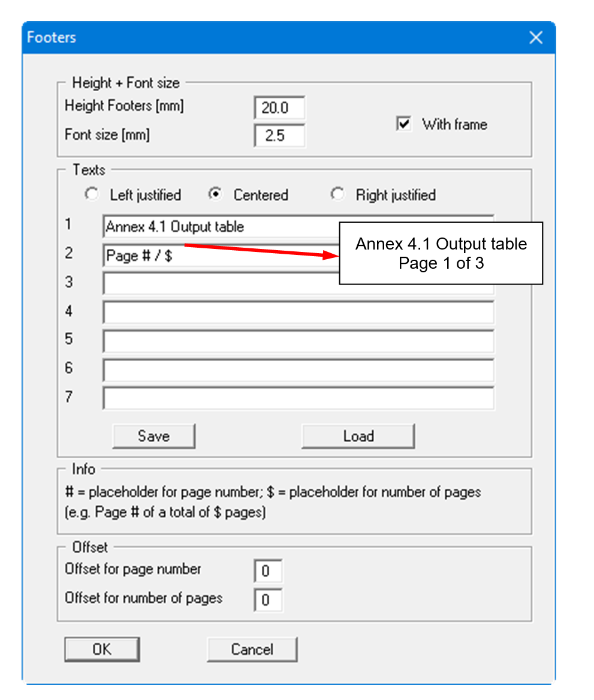Screen dimensions: 594x700
Task: Click the empty text line 5 field
Action: click(298, 341)
